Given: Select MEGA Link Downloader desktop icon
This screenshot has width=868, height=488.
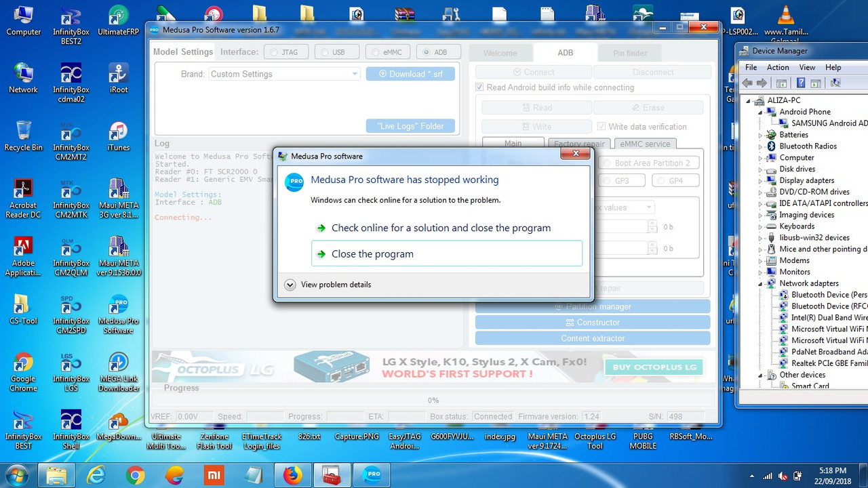Looking at the screenshot, I should pos(118,371).
